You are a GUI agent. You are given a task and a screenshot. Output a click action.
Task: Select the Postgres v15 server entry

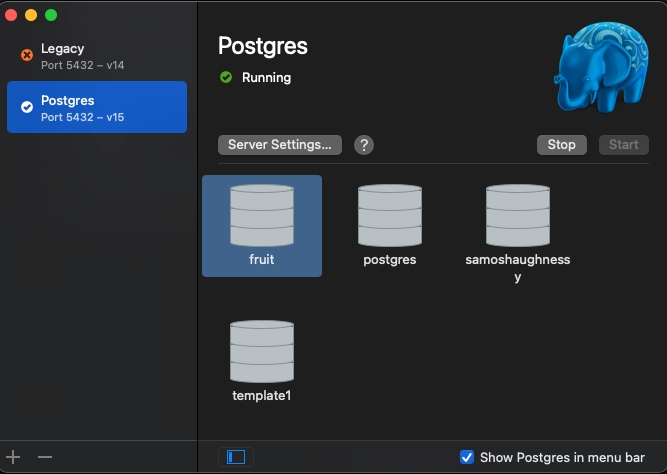[96, 108]
